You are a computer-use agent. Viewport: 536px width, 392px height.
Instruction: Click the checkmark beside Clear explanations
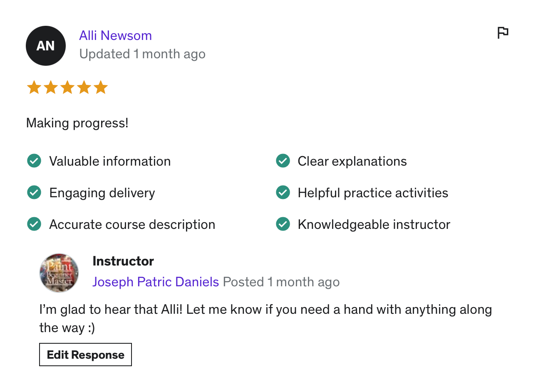pyautogui.click(x=283, y=161)
